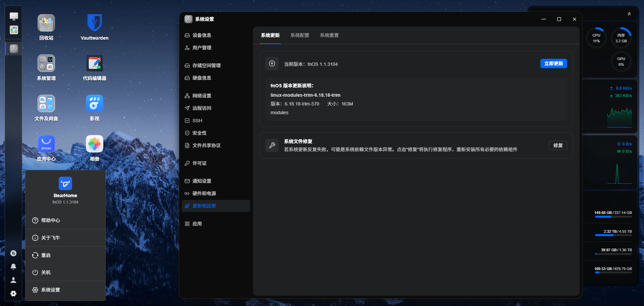644x306 pixels.
Task: Open SSH in the settings sidebar
Action: [x=216, y=121]
